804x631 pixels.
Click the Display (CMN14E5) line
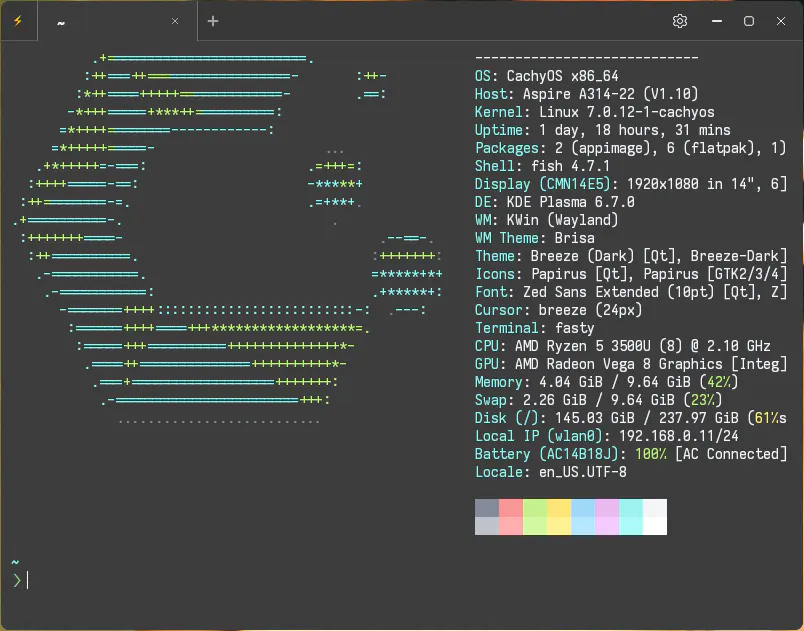pos(631,184)
